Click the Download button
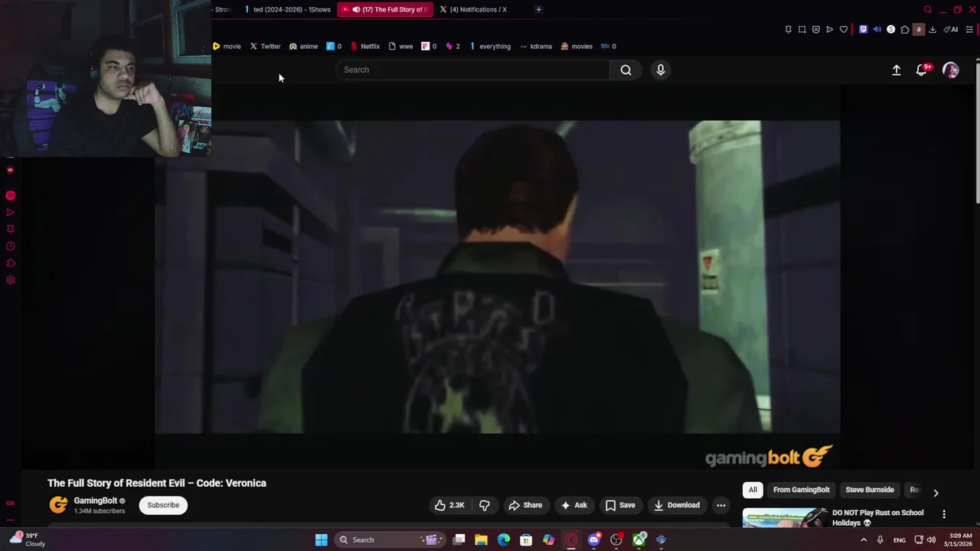 point(677,505)
